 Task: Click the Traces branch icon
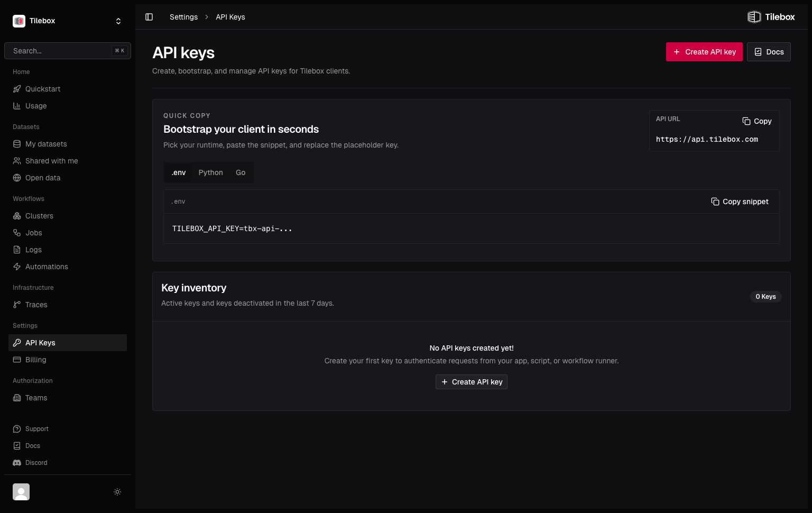17,305
